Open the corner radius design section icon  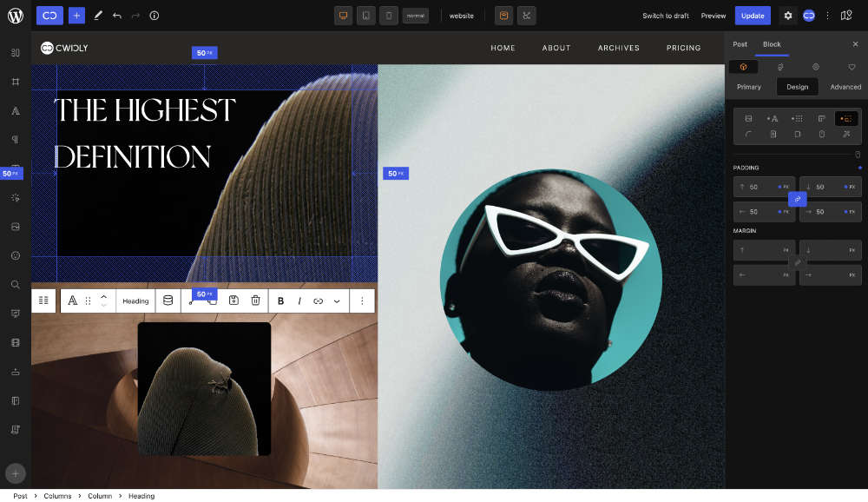point(748,134)
